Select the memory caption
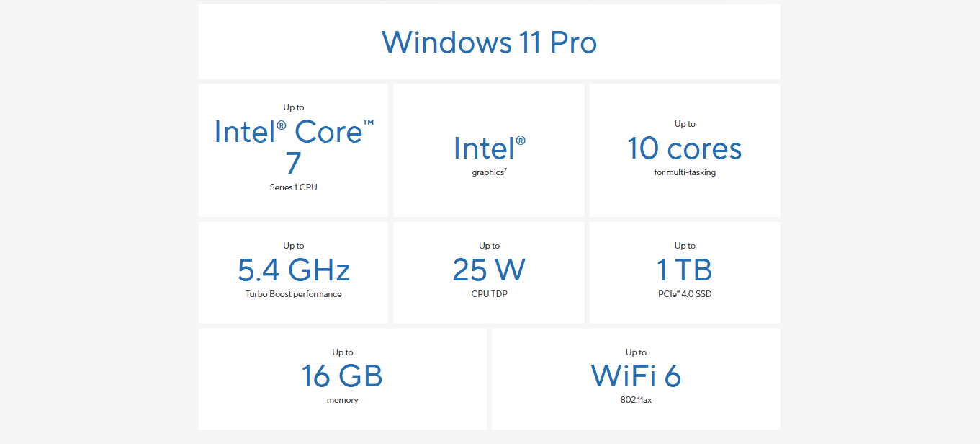The image size is (980, 444). click(342, 400)
